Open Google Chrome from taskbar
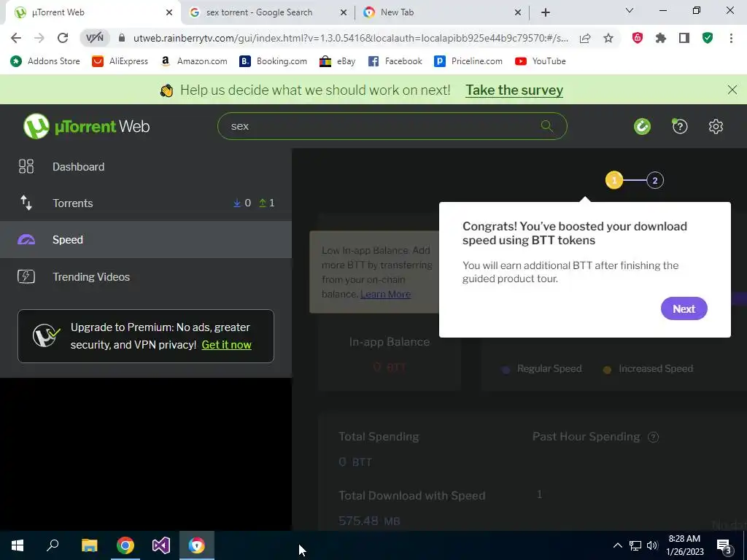747x560 pixels. [125, 545]
